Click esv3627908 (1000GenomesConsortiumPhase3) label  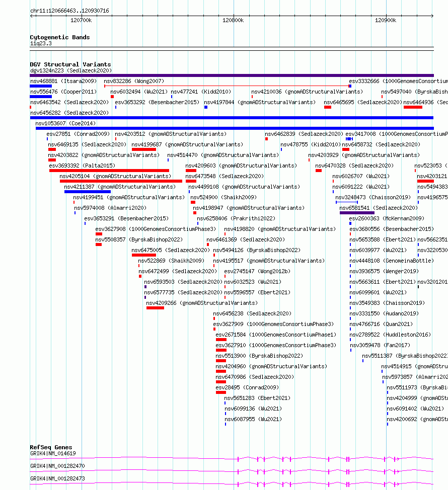(x=156, y=229)
